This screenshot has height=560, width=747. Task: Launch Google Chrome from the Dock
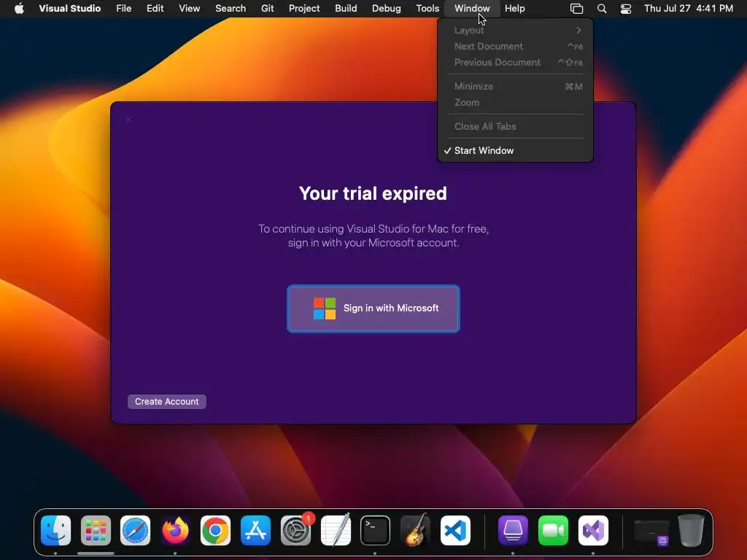click(x=215, y=530)
